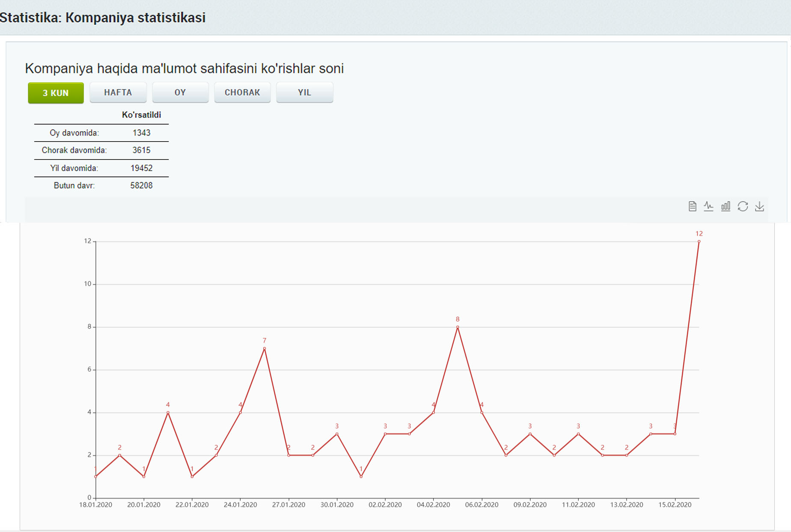The image size is (791, 532).
Task: Click the data point labeled 8
Action: pos(458,327)
